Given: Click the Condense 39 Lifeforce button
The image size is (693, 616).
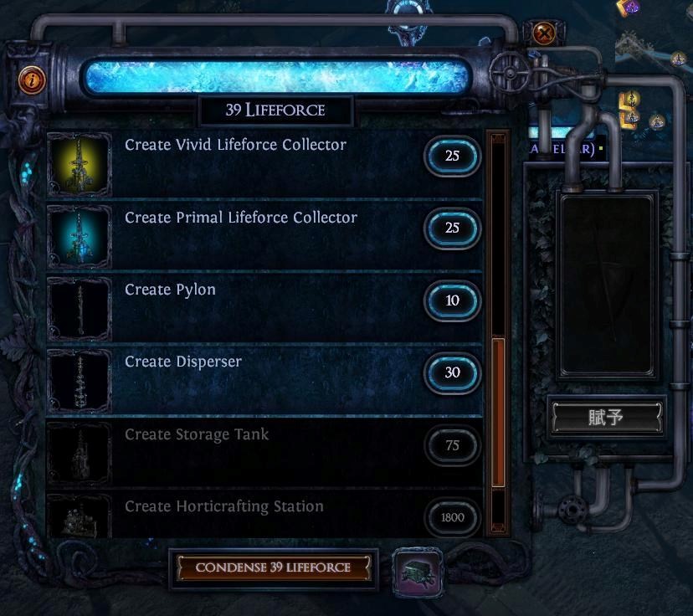Looking at the screenshot, I should pyautogui.click(x=274, y=567).
